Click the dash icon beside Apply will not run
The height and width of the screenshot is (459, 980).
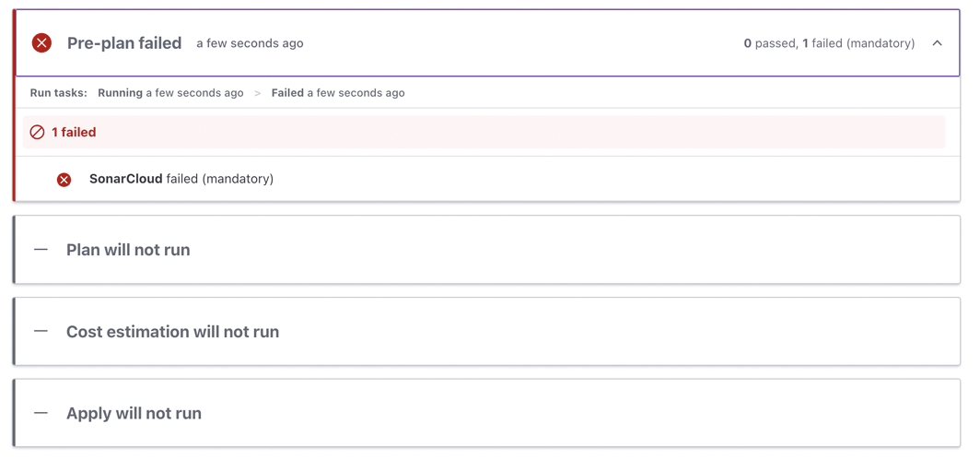click(41, 413)
